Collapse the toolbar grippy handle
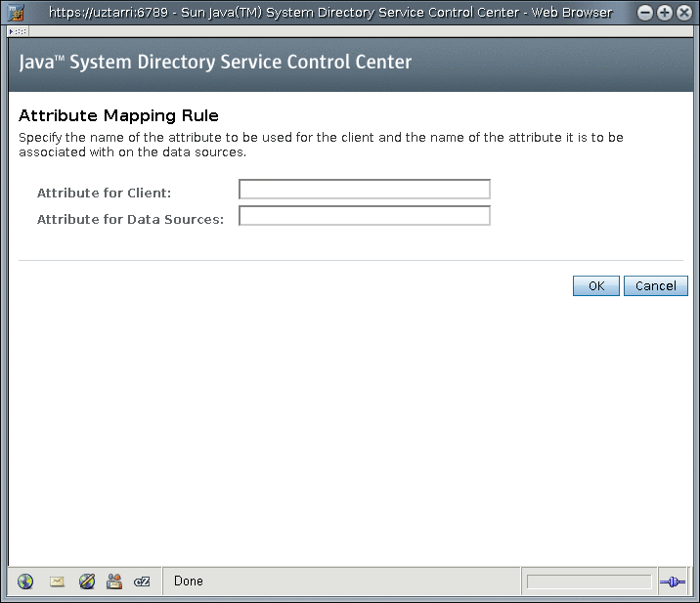This screenshot has width=700, height=603. [x=19, y=31]
